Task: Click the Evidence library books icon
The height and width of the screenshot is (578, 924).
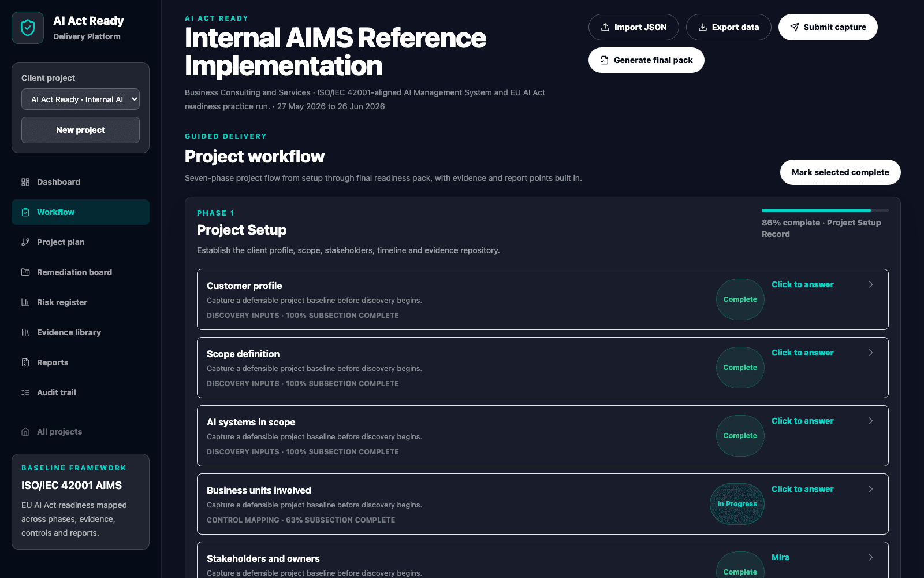Action: (25, 332)
